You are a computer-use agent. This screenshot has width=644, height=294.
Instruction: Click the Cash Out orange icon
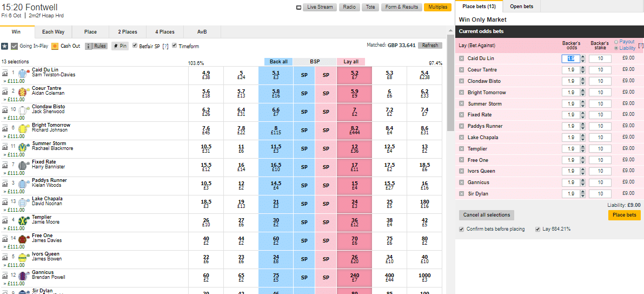click(55, 46)
